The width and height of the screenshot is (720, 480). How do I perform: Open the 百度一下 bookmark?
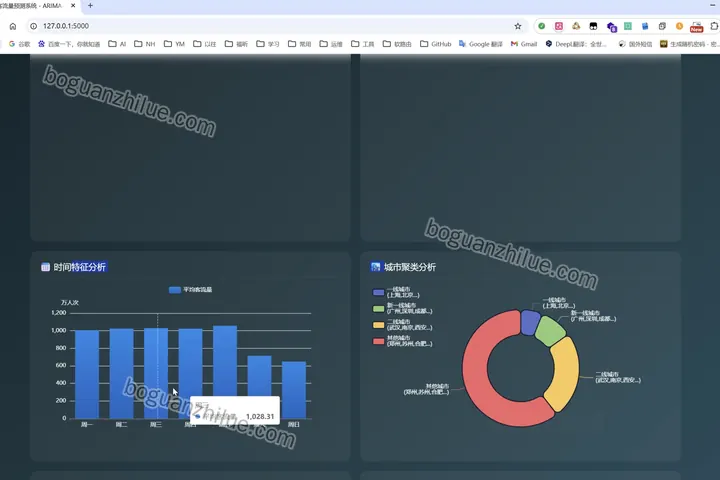69,44
